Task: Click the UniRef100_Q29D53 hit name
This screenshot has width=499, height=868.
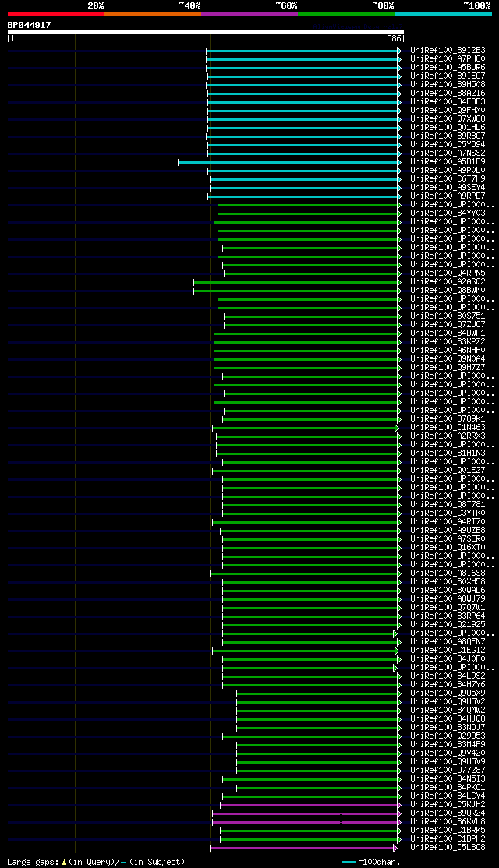Action: point(448,736)
